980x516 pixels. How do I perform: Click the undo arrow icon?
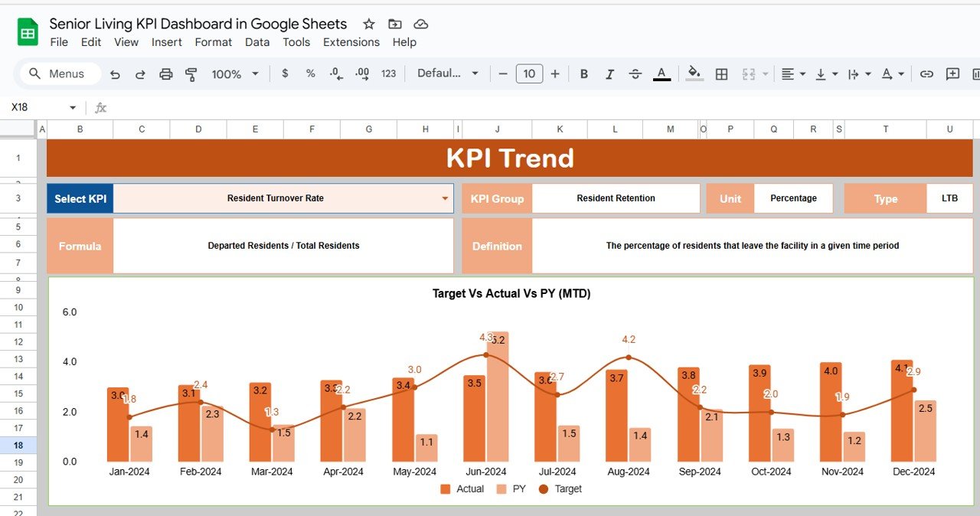coord(115,74)
